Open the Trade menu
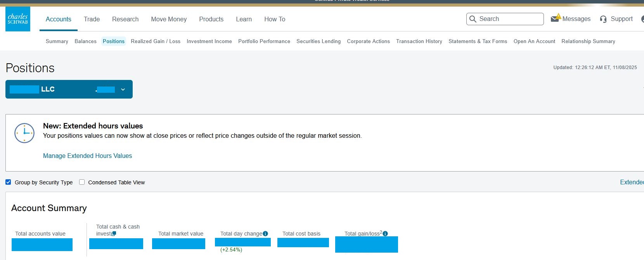Viewport: 644px width, 260px height. [x=92, y=19]
